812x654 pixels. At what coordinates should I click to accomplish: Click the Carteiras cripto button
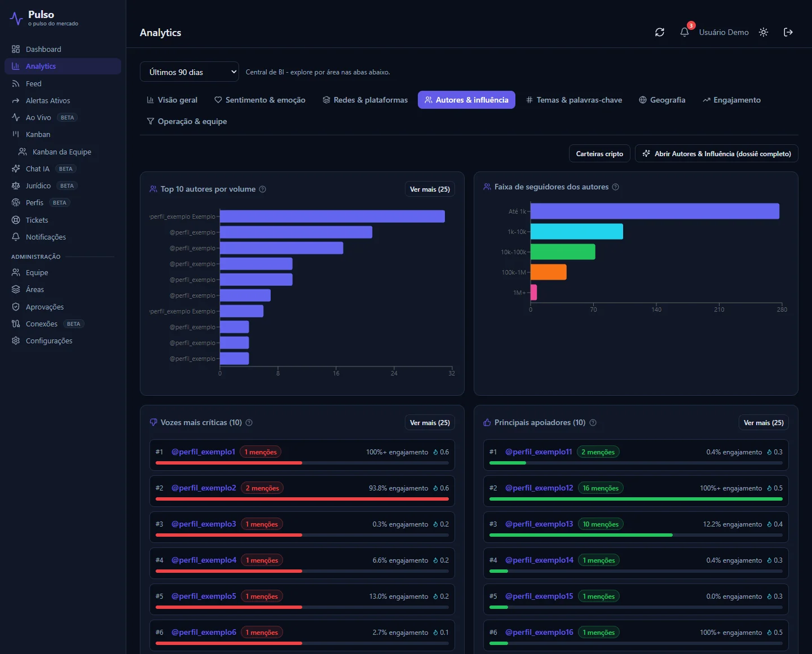point(599,153)
